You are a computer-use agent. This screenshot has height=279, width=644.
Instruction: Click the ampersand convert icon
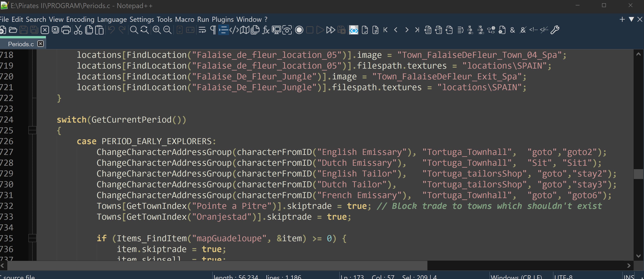coord(513,30)
